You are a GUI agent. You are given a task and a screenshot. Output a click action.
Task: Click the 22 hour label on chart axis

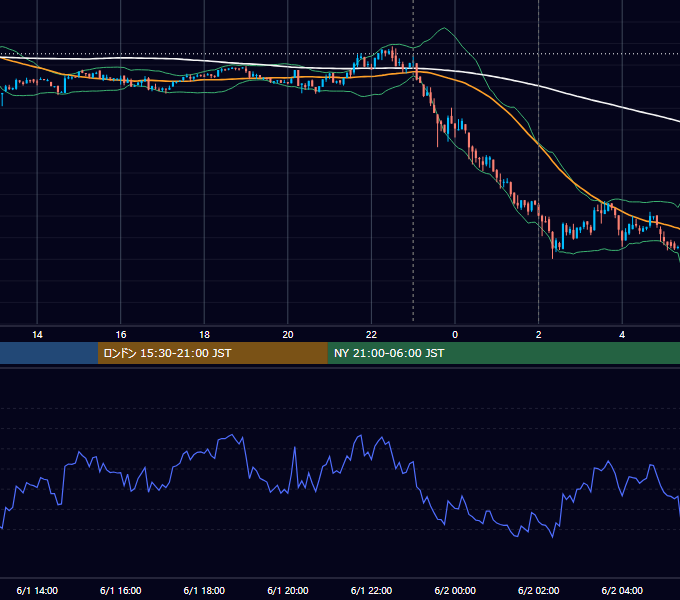(x=371, y=335)
